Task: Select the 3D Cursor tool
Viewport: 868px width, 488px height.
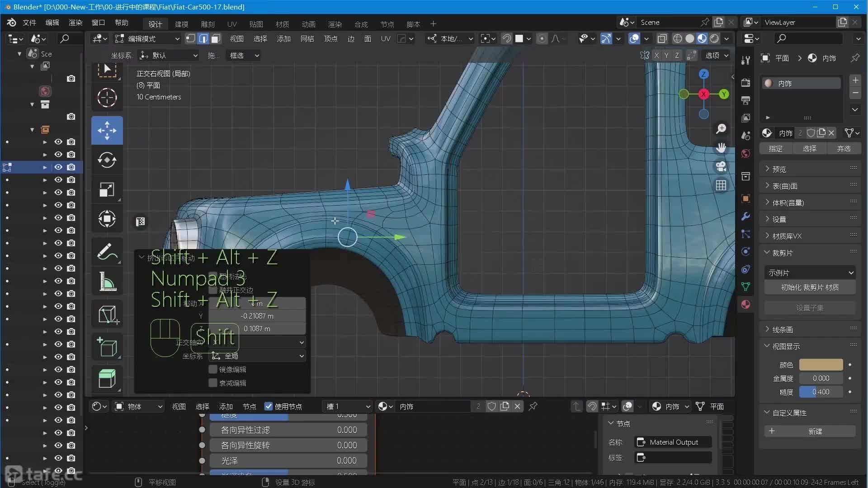Action: 107,98
